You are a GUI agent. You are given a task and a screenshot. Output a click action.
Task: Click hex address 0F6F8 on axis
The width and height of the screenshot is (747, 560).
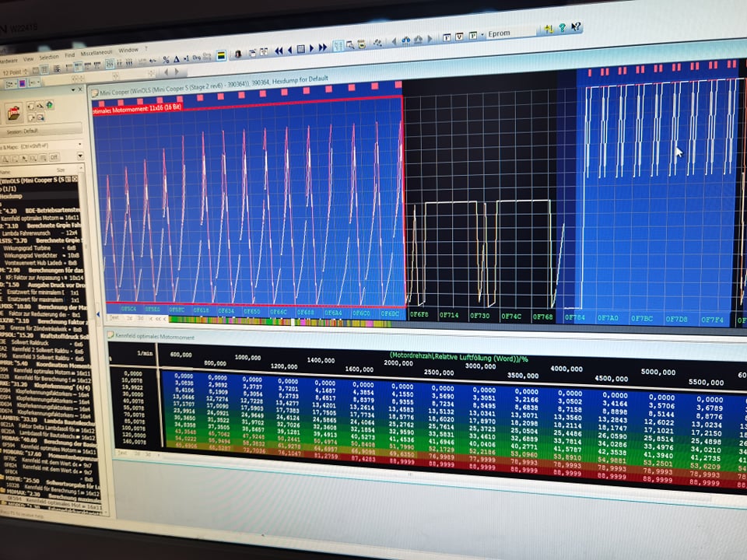pyautogui.click(x=419, y=314)
